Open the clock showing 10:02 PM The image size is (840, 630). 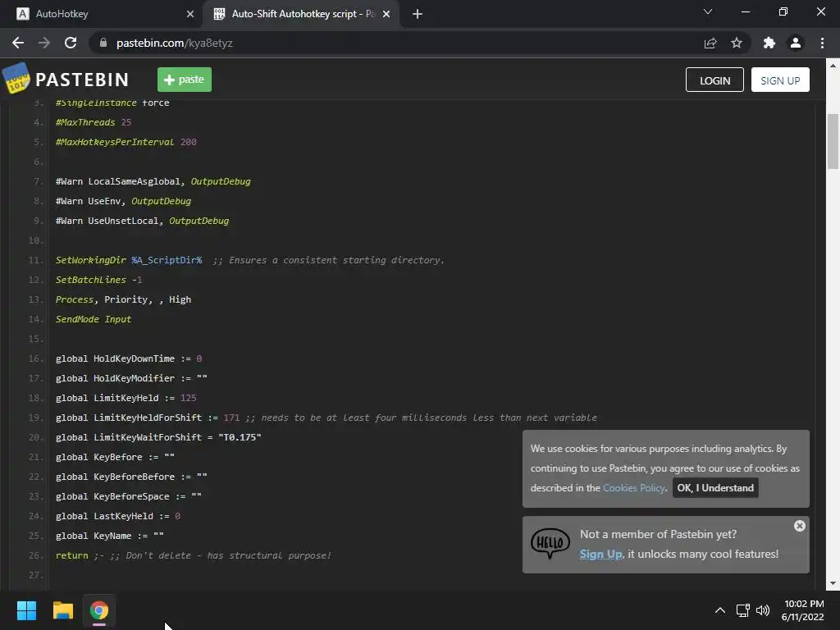coord(802,610)
